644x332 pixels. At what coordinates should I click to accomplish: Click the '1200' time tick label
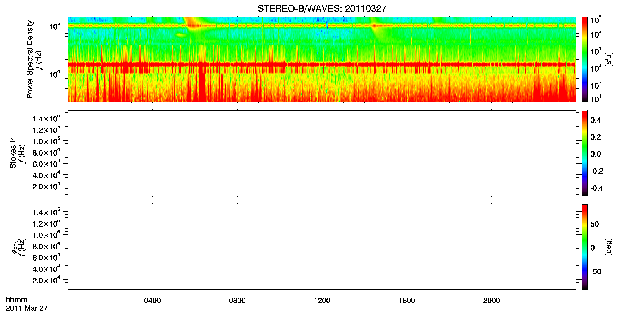(x=322, y=301)
